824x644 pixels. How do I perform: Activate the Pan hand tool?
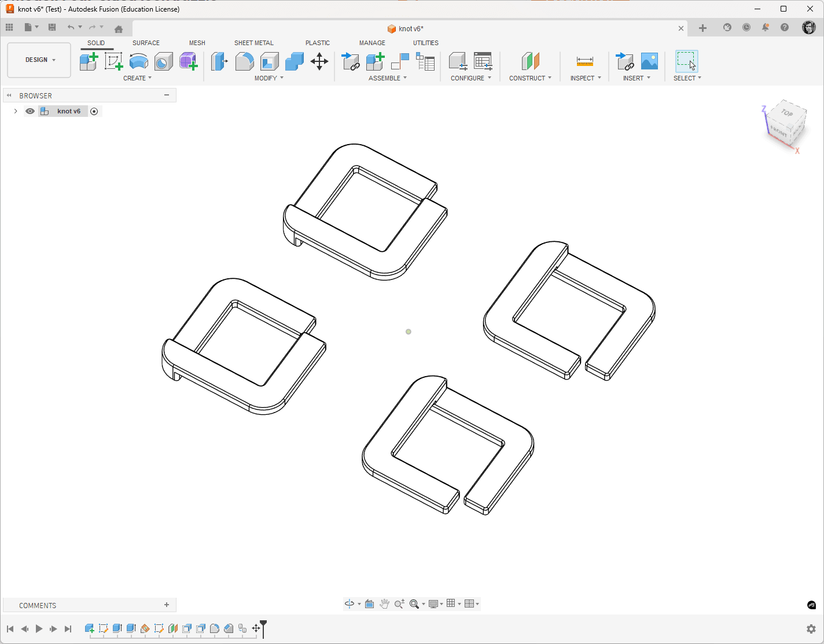pyautogui.click(x=385, y=603)
